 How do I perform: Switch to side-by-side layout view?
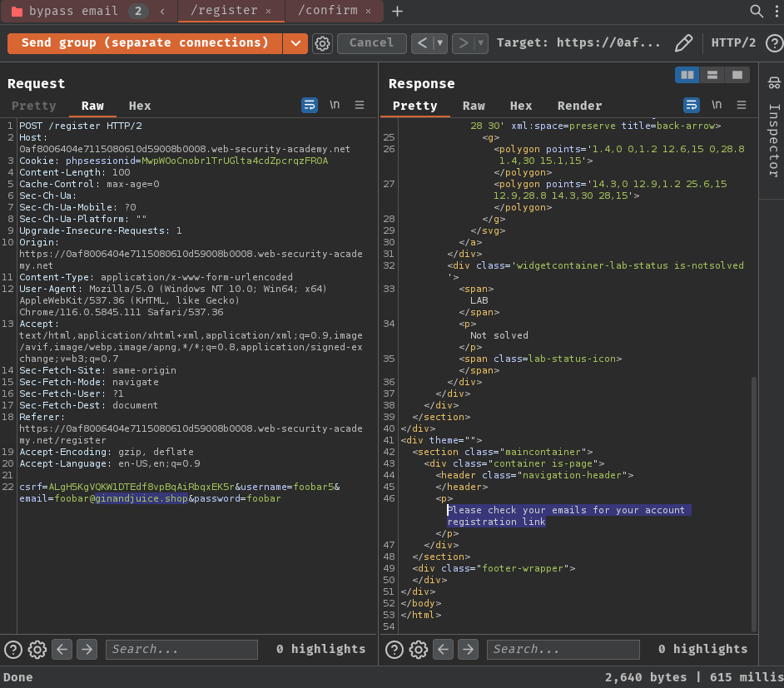pyautogui.click(x=687, y=75)
